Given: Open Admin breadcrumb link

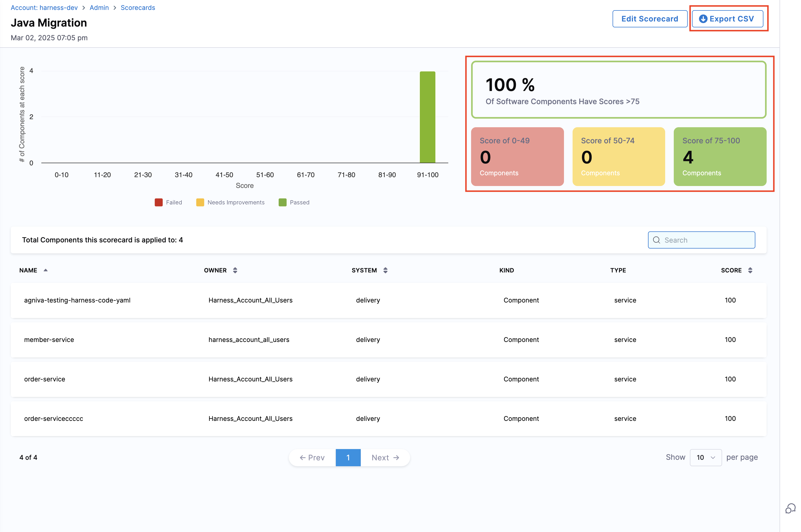Looking at the screenshot, I should click(x=99, y=8).
